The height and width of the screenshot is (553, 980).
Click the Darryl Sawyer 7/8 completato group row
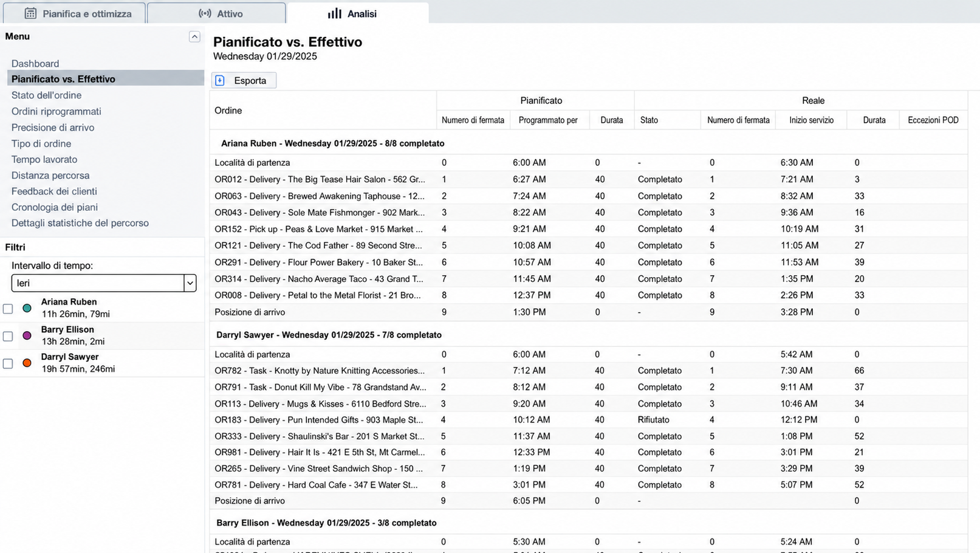[589, 335]
